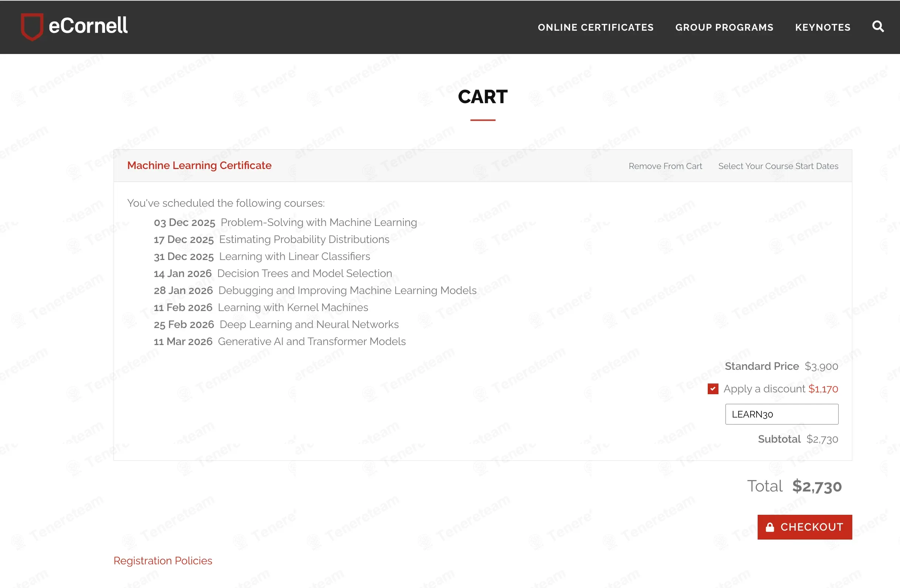Click the Apply a discount label
The height and width of the screenshot is (588, 900).
[764, 389]
